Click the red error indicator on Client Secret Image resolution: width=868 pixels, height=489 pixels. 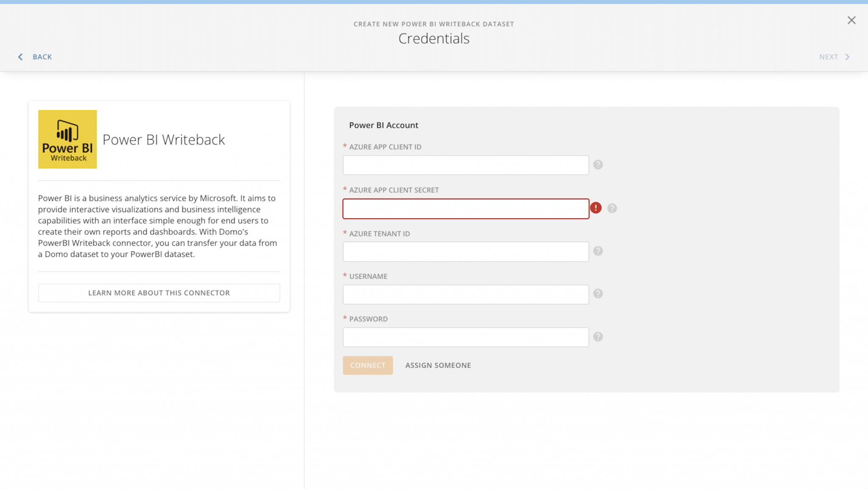[596, 208]
